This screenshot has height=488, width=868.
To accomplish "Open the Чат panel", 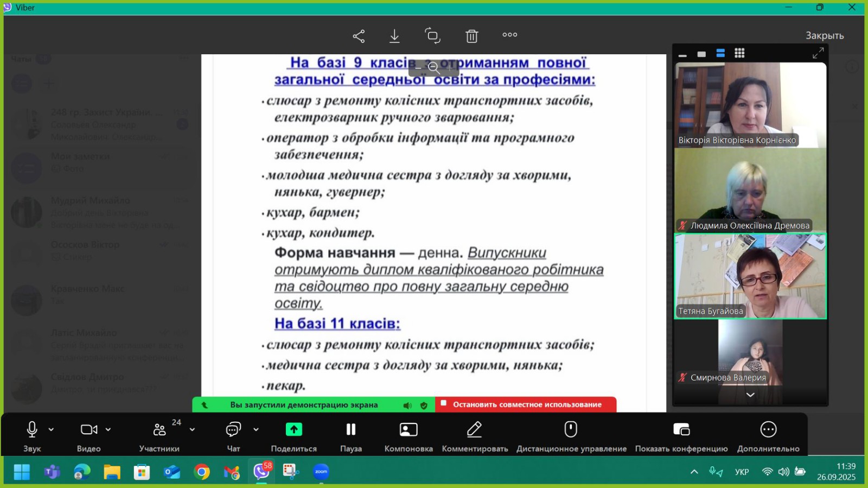I will tap(233, 436).
